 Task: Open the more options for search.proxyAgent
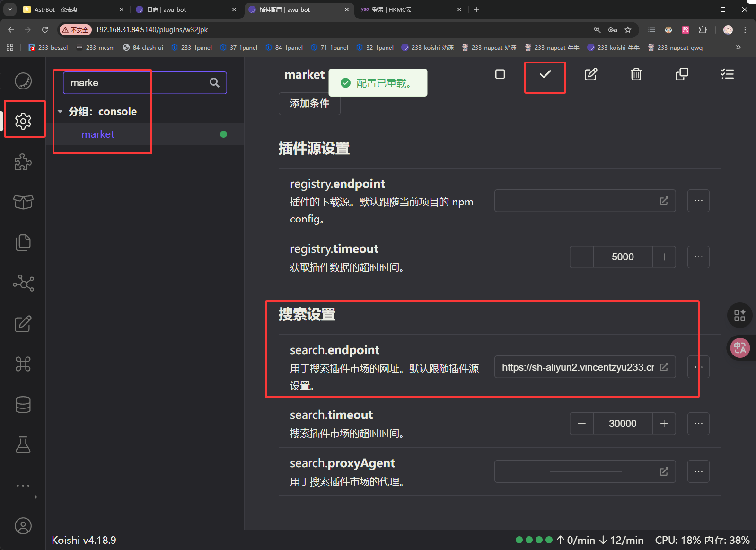698,471
